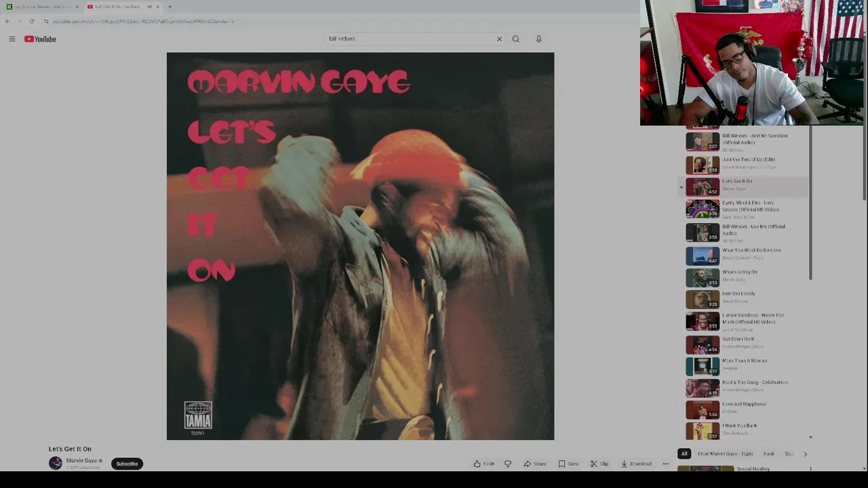Open site info icon in address bar
Screen dimensions: 868x488
point(46,21)
